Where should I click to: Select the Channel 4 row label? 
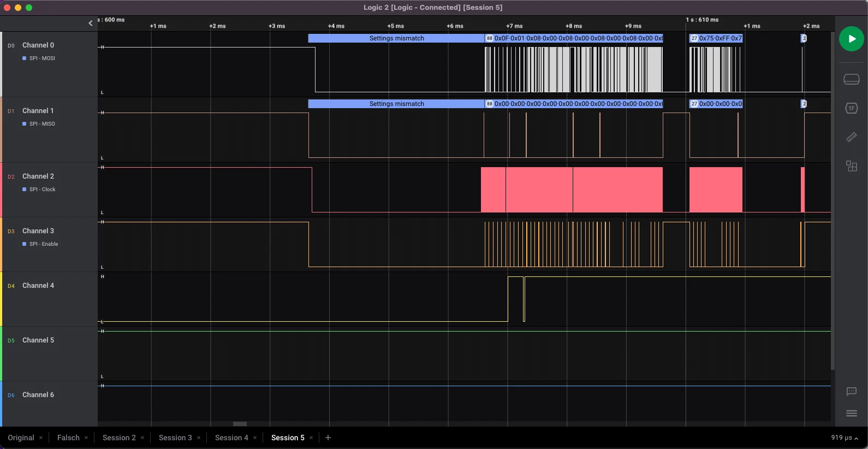tap(38, 286)
